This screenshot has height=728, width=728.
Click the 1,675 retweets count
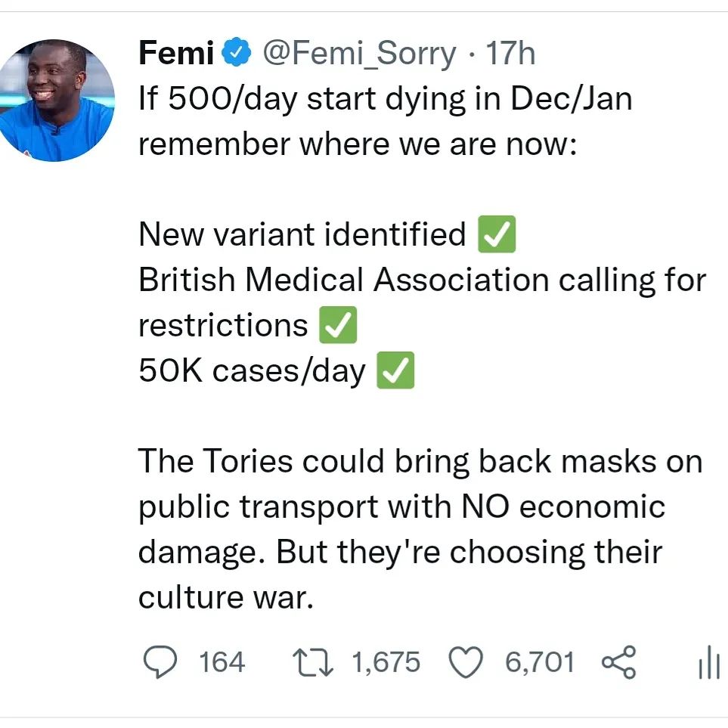(x=386, y=662)
